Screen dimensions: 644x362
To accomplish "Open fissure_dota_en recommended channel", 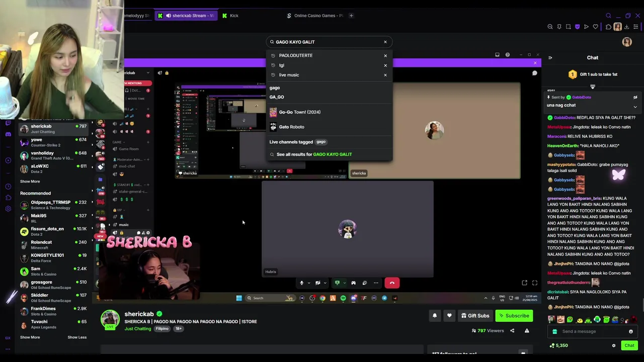I will point(53,231).
